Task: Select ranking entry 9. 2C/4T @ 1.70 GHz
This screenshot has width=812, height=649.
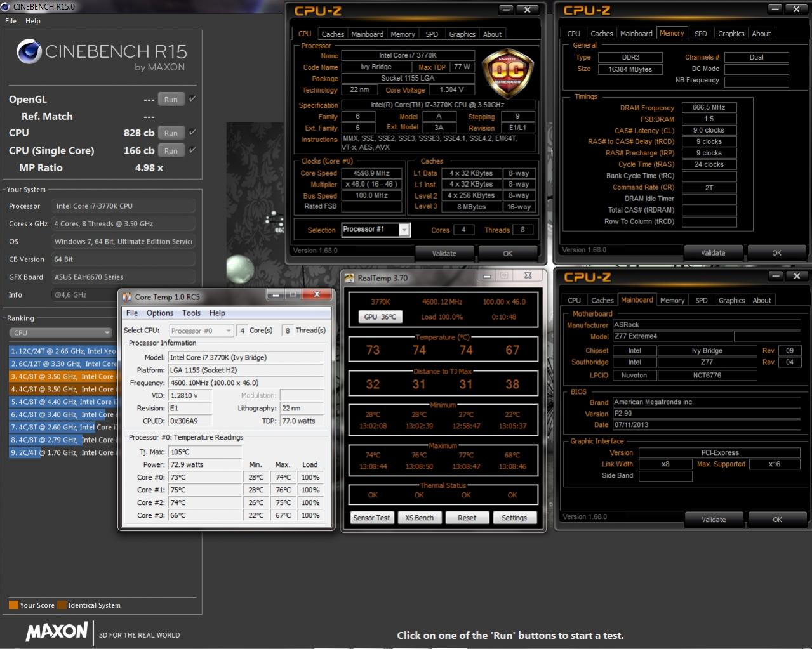Action: (x=63, y=452)
